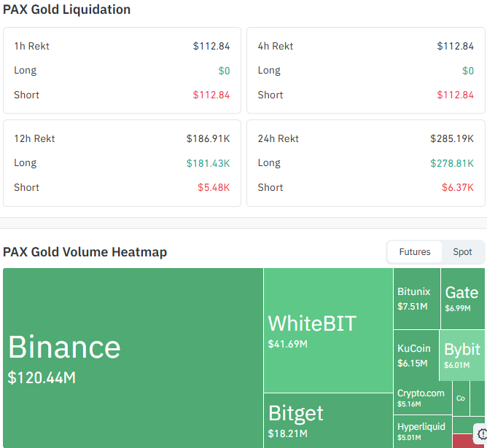
Task: Click the small Co heatmap tile
Action: click(461, 398)
